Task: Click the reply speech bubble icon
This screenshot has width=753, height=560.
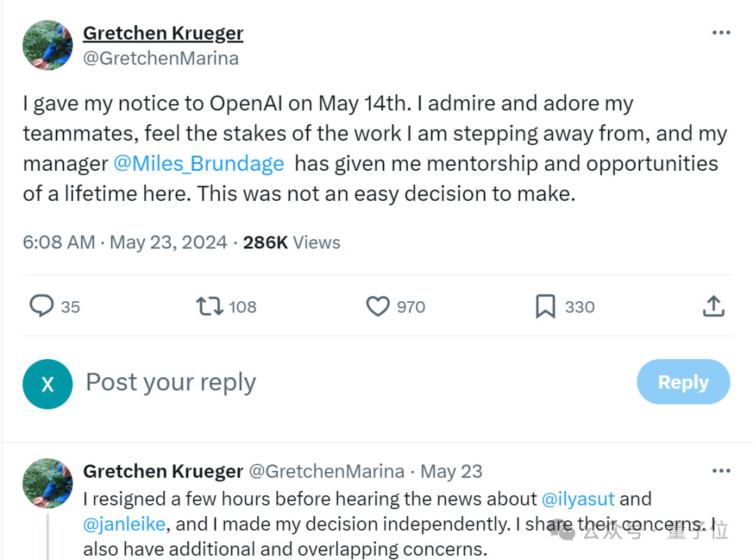Action: click(42, 306)
